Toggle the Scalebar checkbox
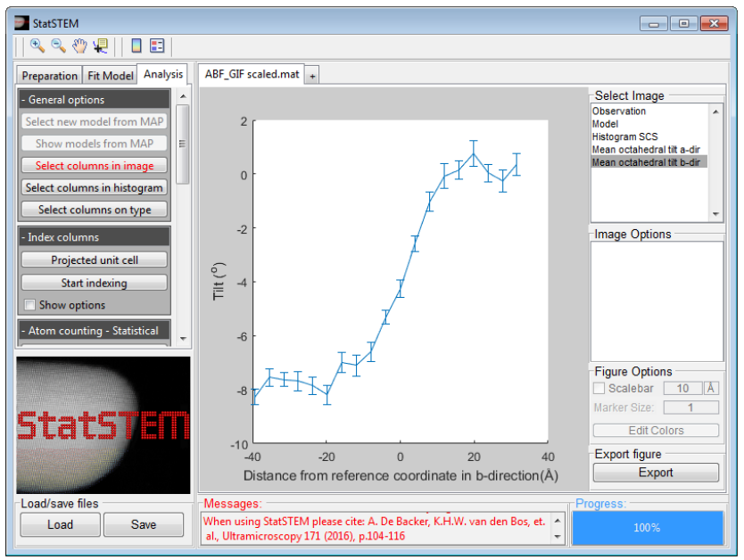The image size is (744, 560). (x=599, y=389)
